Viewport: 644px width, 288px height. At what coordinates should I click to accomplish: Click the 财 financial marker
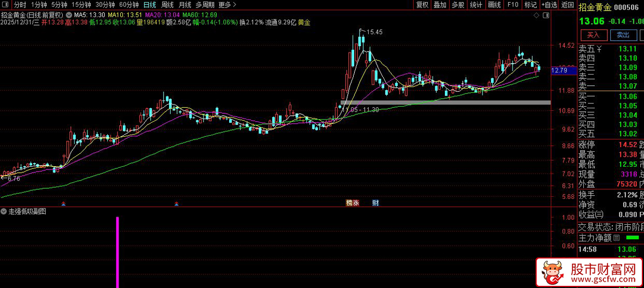click(x=376, y=203)
